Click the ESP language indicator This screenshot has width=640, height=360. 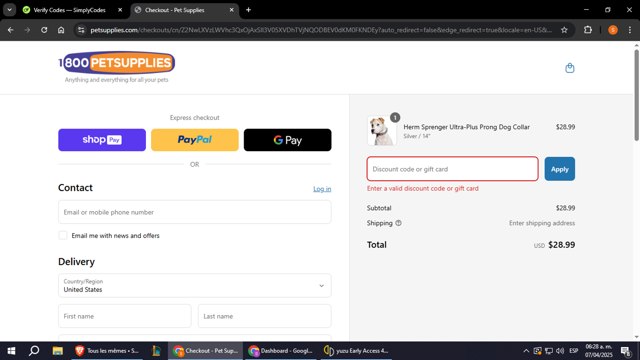pos(573,351)
